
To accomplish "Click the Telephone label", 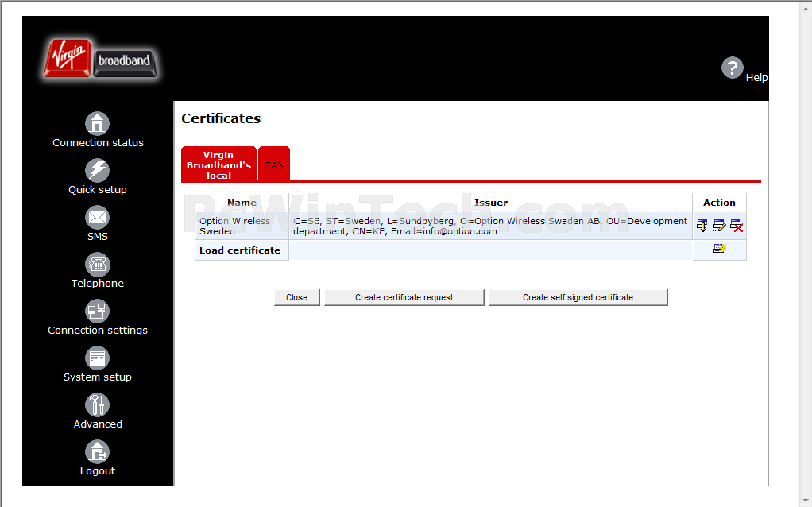I will (x=98, y=283).
